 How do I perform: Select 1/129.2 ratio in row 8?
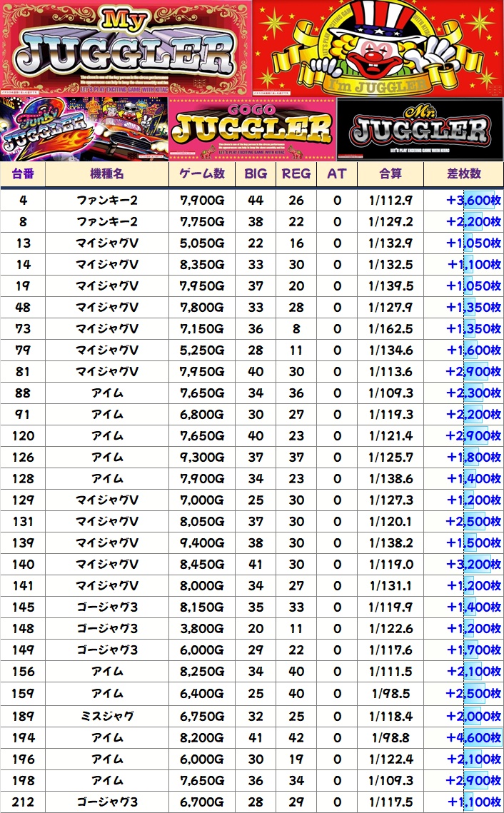[391, 221]
